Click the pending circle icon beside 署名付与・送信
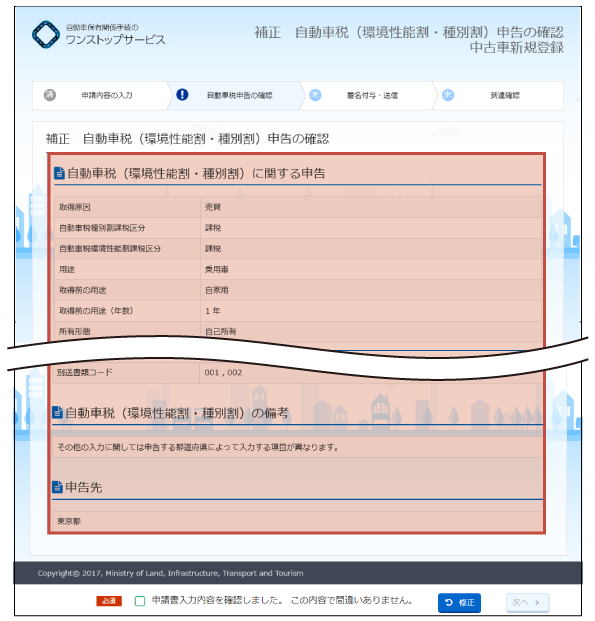The image size is (595, 621). pos(315,95)
